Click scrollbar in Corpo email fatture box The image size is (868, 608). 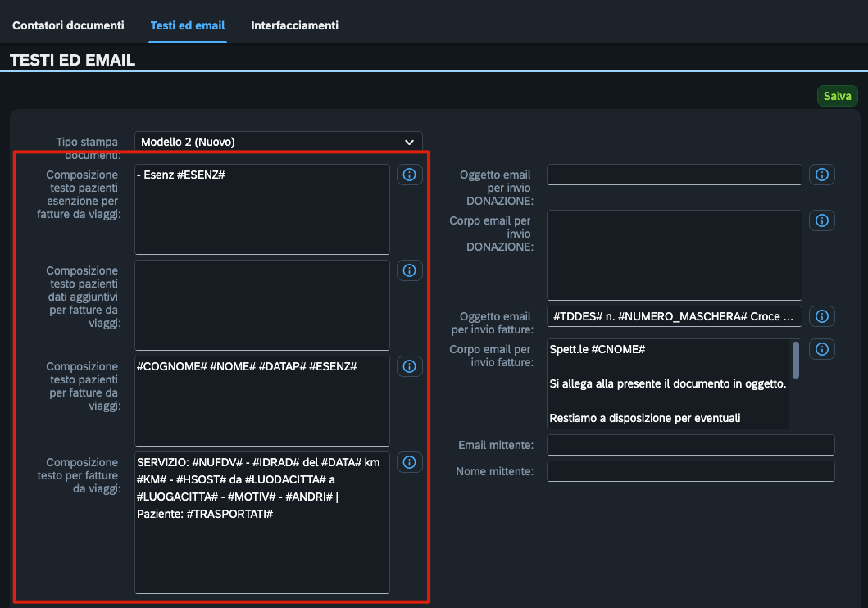(x=795, y=361)
